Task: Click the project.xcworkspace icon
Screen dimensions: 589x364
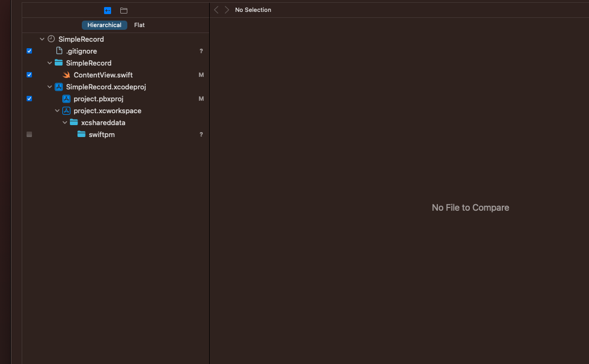Action: pyautogui.click(x=67, y=111)
